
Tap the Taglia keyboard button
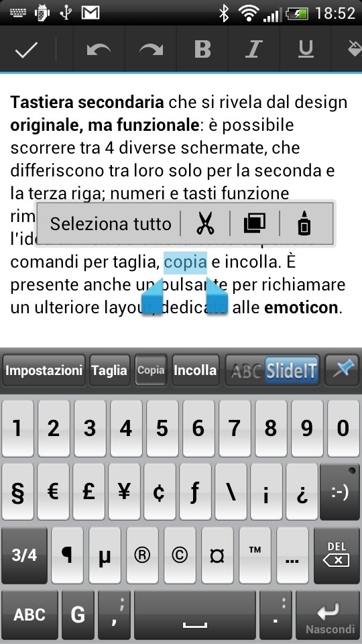[109, 370]
